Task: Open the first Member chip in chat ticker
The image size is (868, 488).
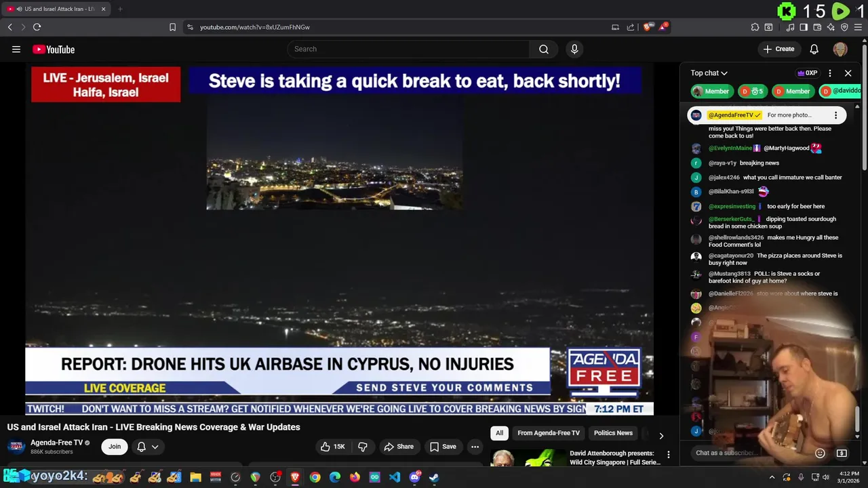Action: tap(711, 91)
